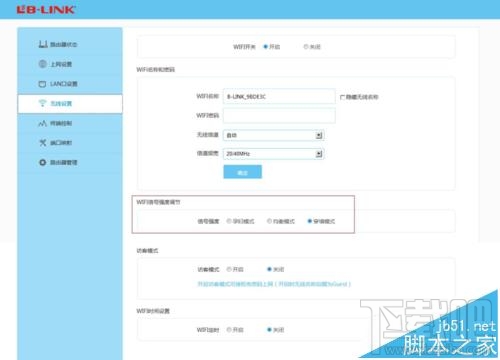Select the middle balanced signal strength mode
500x360 pixels.
coord(269,221)
